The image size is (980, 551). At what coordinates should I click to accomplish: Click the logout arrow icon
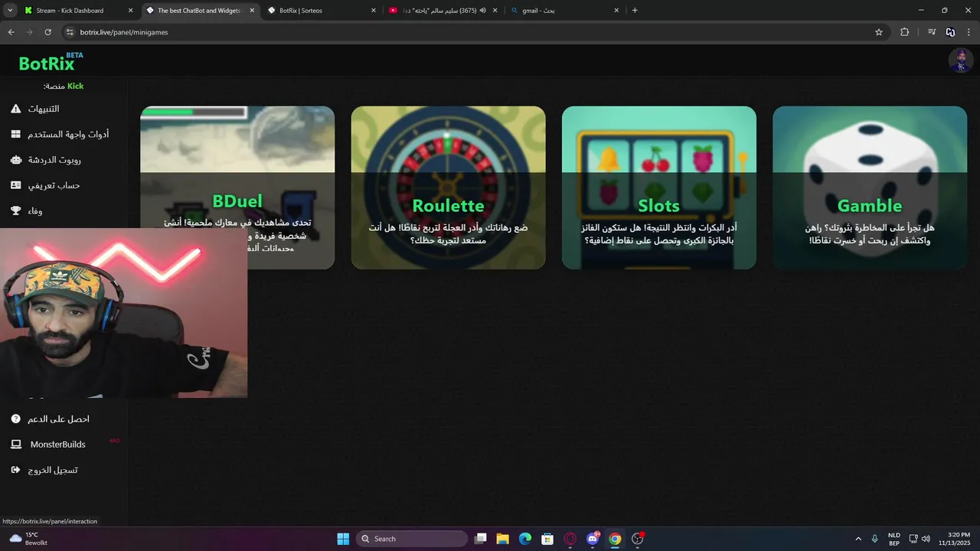click(15, 470)
